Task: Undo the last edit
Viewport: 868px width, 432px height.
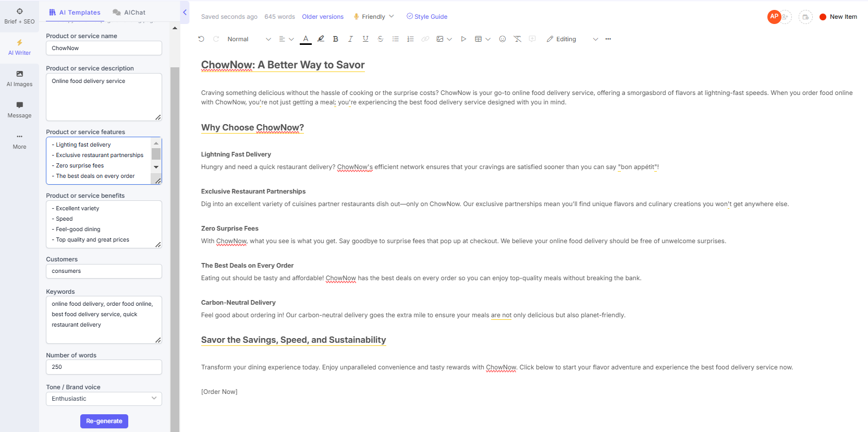Action: tap(201, 39)
